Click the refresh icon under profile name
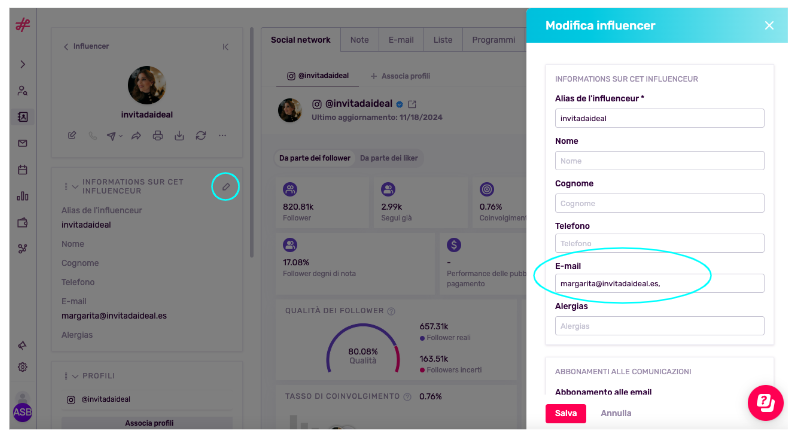The image size is (796, 437). 201,136
